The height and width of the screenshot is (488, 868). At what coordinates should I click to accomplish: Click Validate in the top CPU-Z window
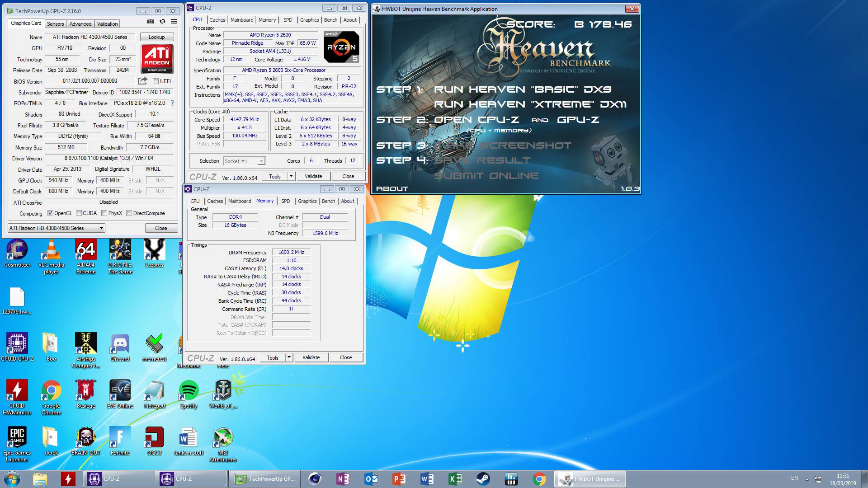coord(313,176)
